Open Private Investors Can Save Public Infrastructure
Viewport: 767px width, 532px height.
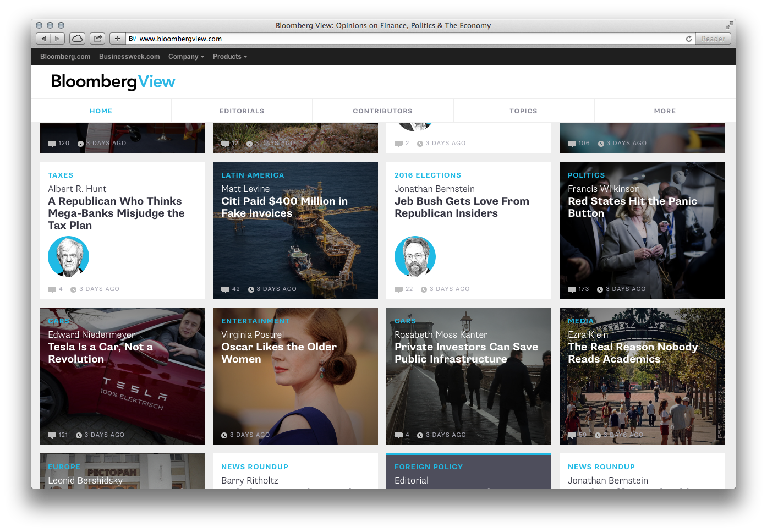tap(466, 353)
